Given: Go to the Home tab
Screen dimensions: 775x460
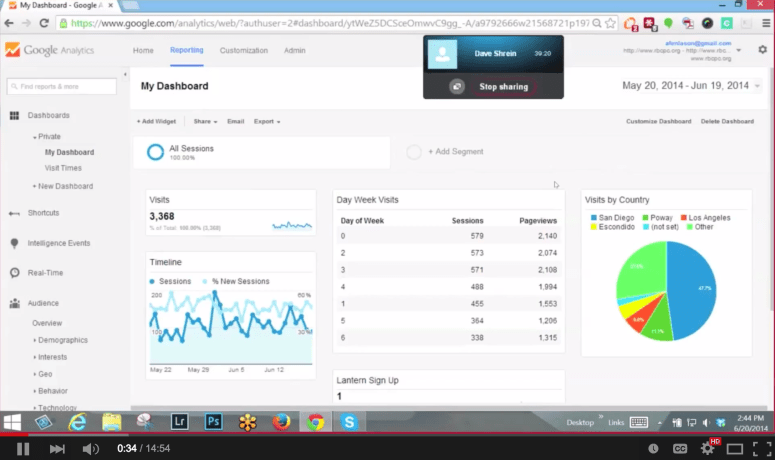Looking at the screenshot, I should pos(143,50).
